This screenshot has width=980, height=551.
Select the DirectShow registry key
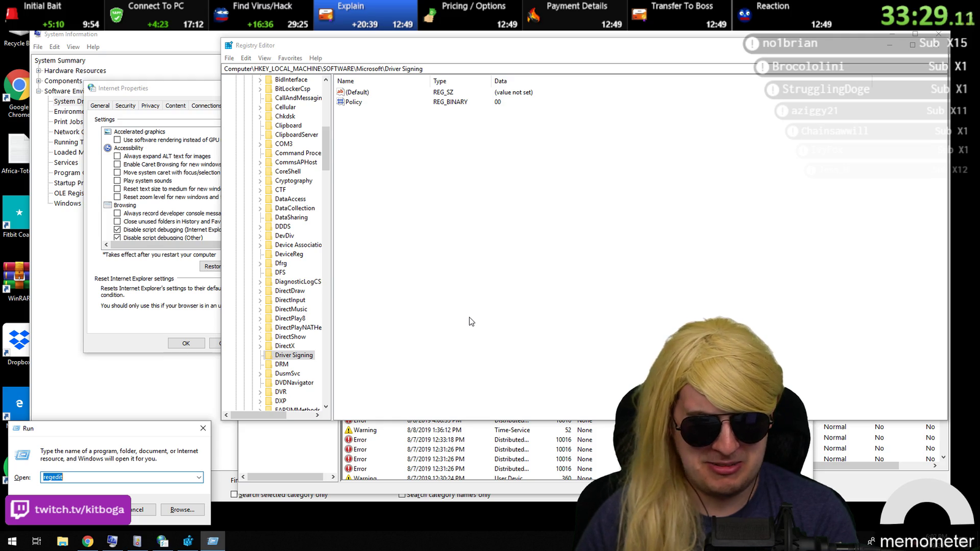(290, 337)
